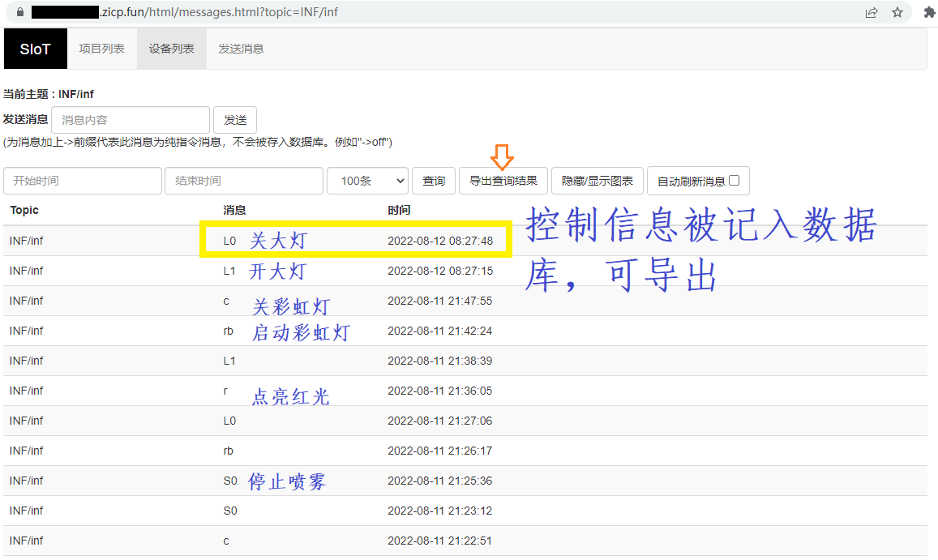Open the extensions puzzle icon
938x560 pixels.
(x=929, y=13)
